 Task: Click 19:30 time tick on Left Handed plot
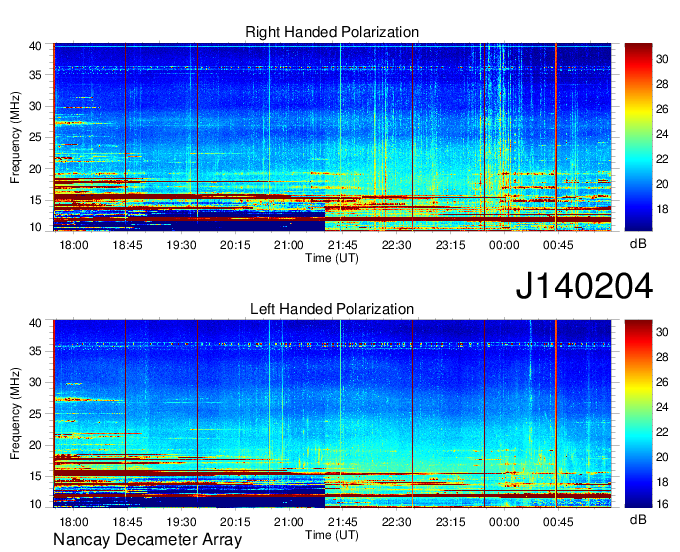[181, 522]
